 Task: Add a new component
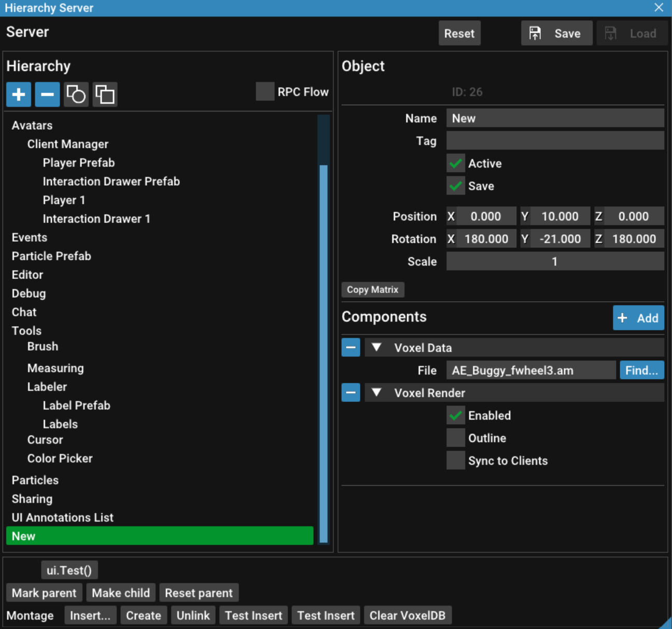click(638, 318)
